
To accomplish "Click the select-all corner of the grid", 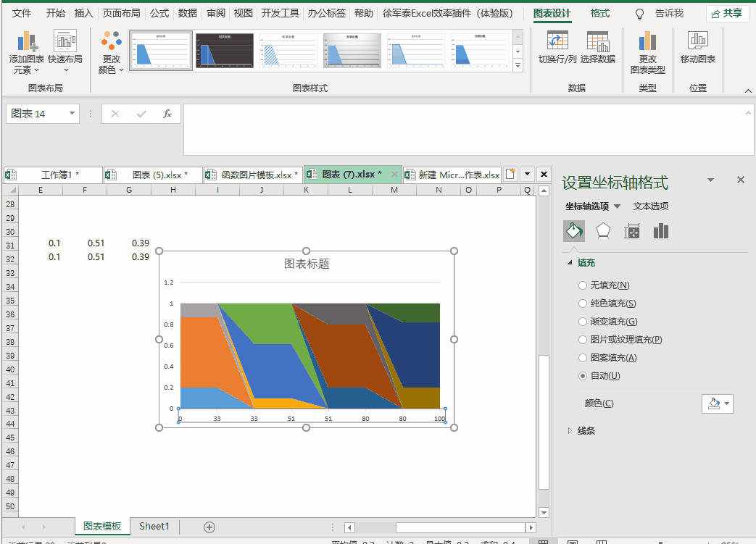I will click(x=12, y=190).
